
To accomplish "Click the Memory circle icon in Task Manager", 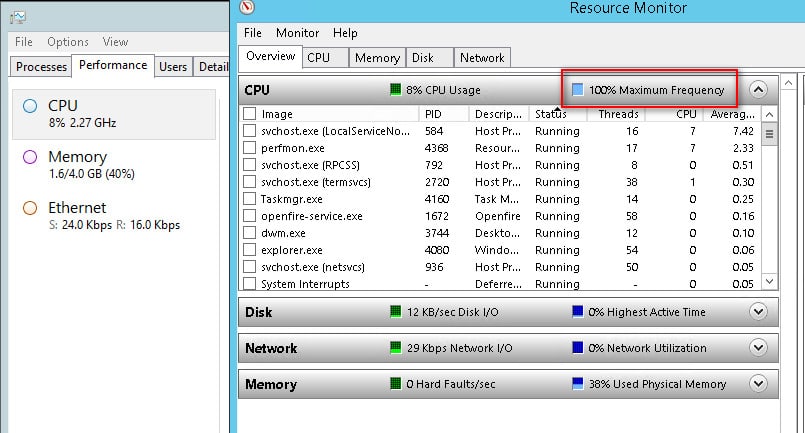I will coord(30,157).
